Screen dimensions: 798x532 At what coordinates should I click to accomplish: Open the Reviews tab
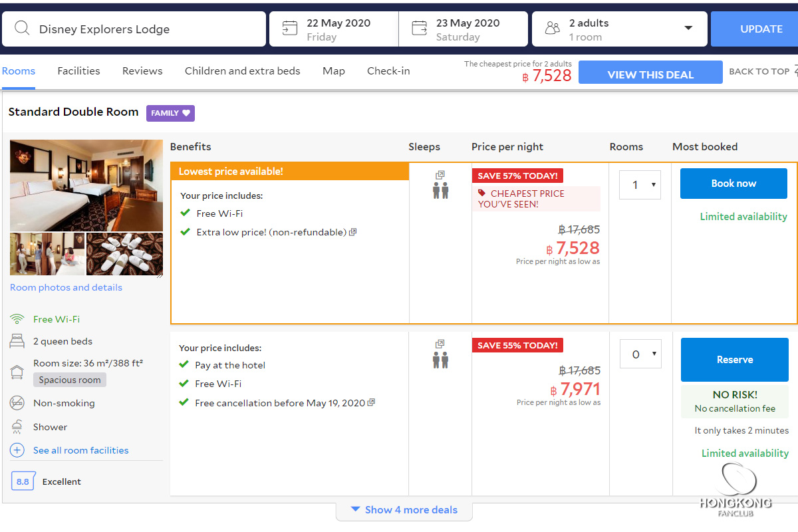pos(142,71)
